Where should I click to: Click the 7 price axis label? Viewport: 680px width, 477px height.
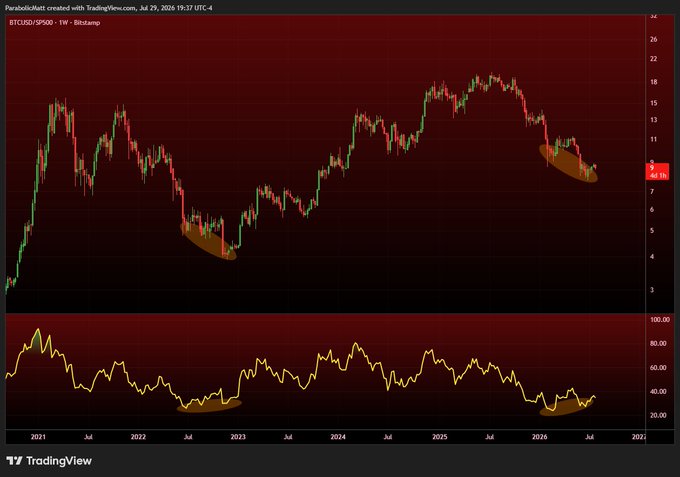[652, 192]
